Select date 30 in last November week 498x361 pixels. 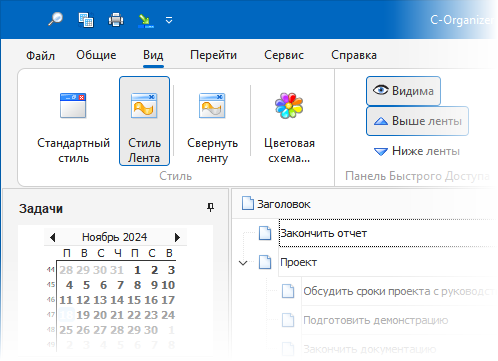pyautogui.click(x=151, y=330)
